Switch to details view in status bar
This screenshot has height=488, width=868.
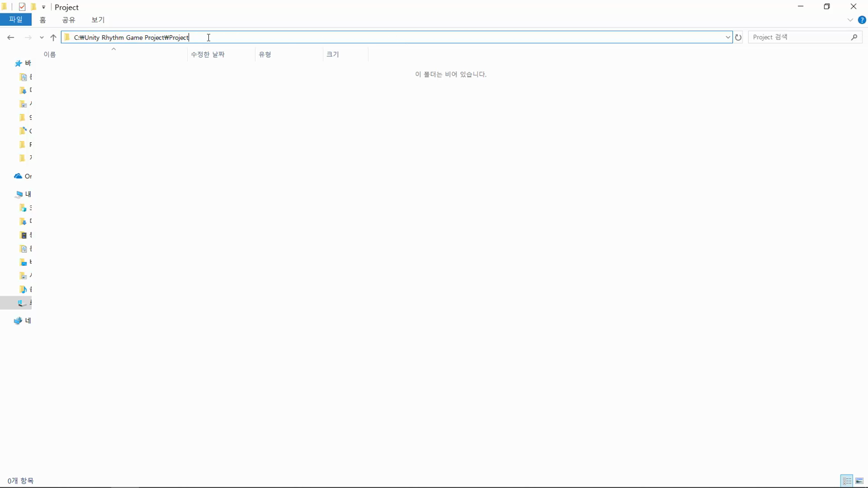847,481
